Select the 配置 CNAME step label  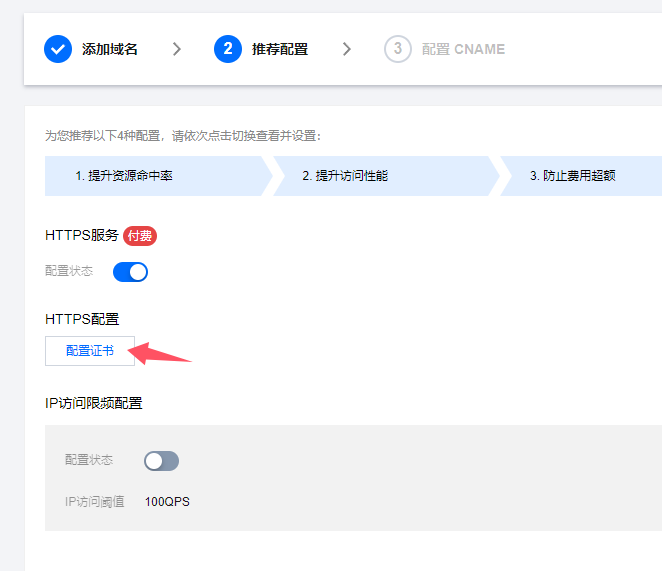point(463,49)
